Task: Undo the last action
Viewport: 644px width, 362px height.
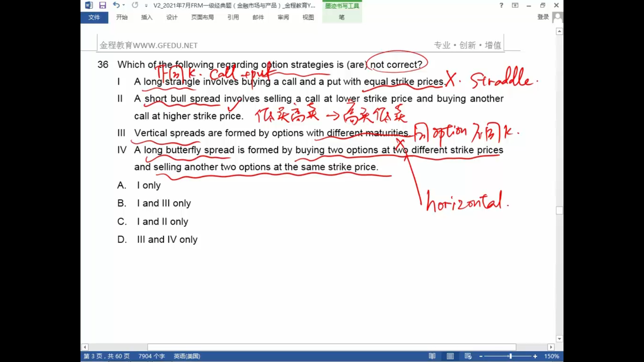Action: 116,5
